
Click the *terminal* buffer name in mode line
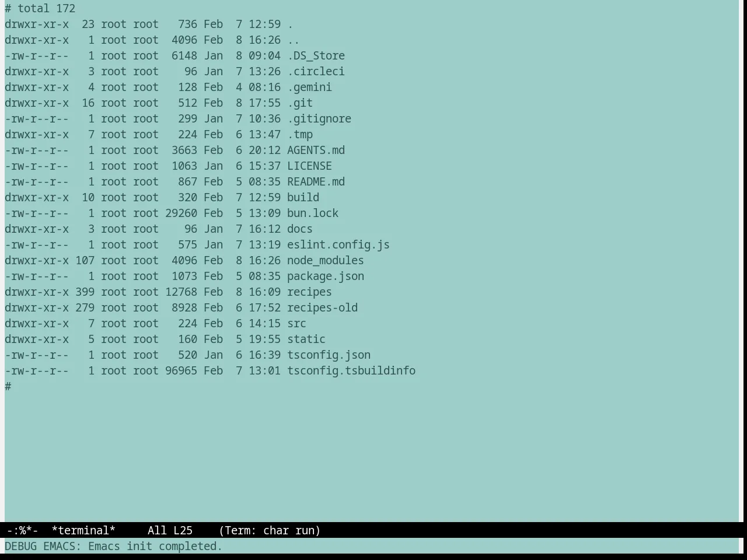click(x=83, y=530)
